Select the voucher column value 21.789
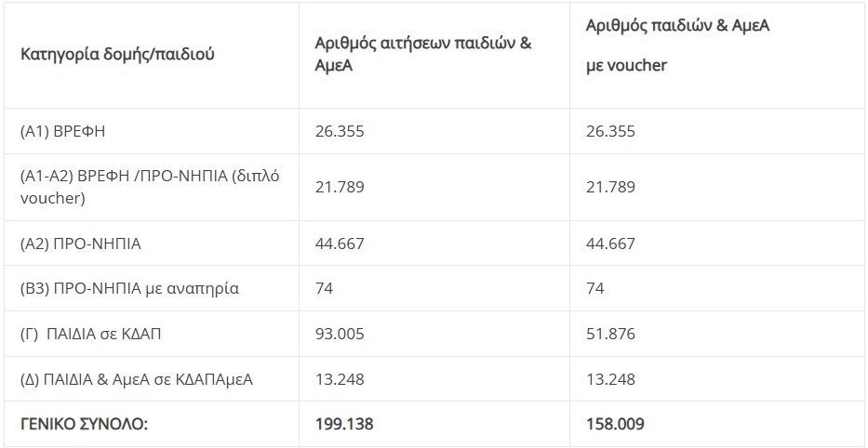Viewport: 868px width, 448px height. tap(610, 187)
